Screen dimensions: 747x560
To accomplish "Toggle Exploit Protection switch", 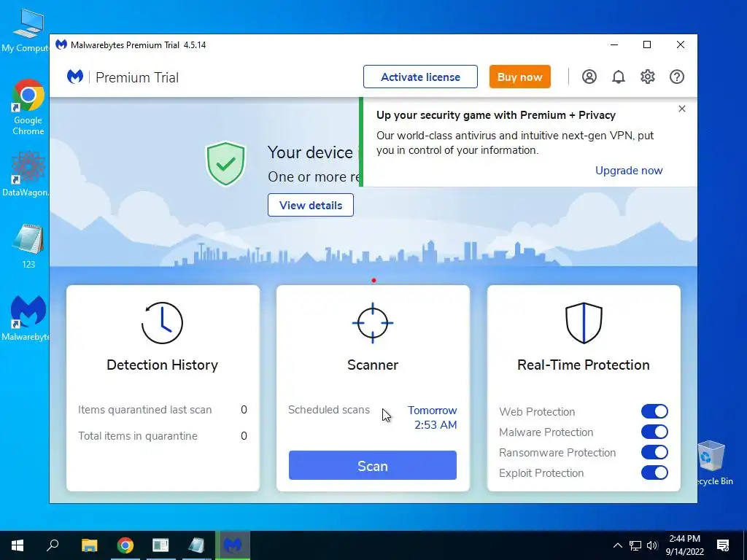I will 654,472.
